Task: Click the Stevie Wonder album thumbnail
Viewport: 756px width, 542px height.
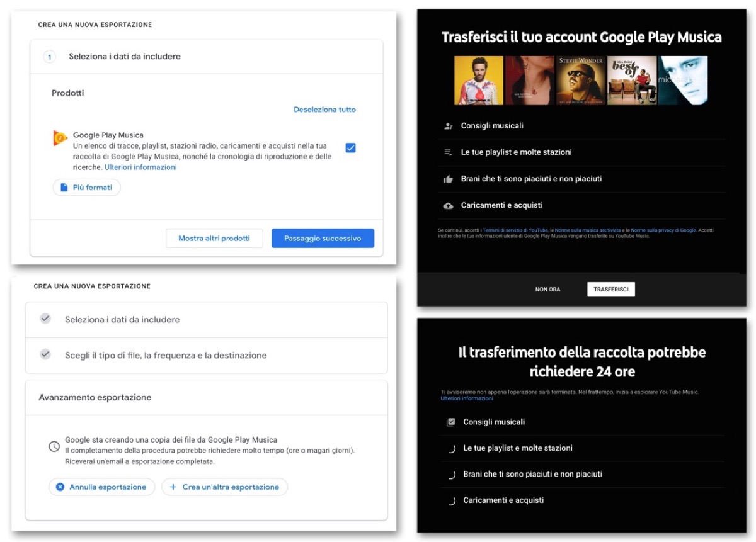Action: point(580,80)
